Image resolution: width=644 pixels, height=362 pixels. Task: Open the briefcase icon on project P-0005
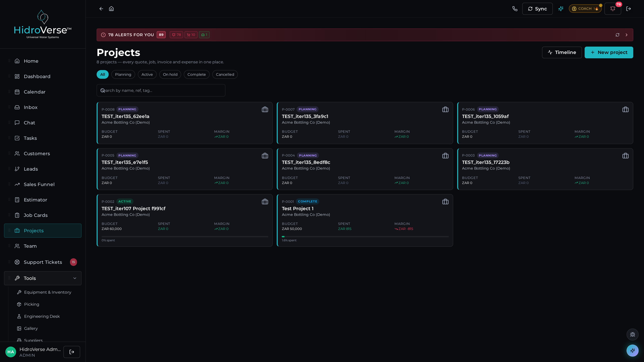[x=265, y=156]
